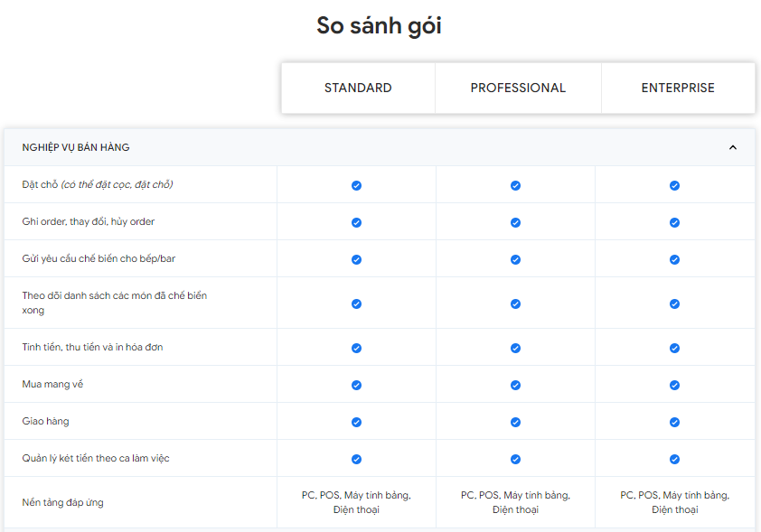Viewport: 761px width, 532px height.
Task: Click the 'Giao hàng' feature label
Action: (x=45, y=422)
